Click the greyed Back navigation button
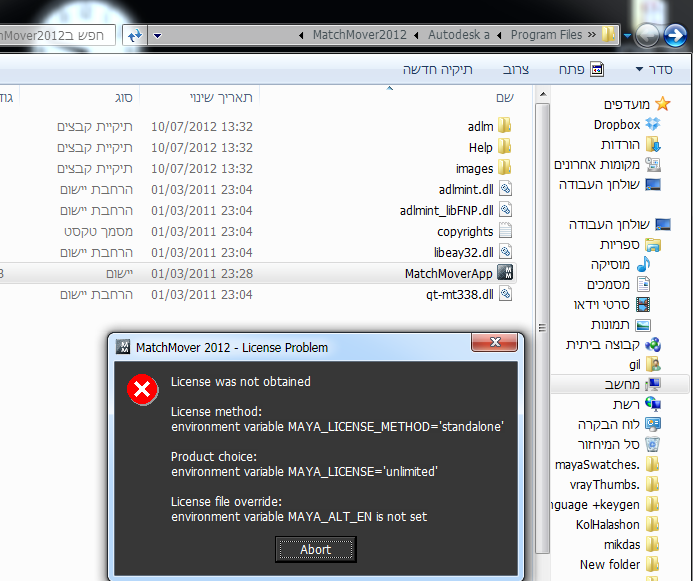The height and width of the screenshot is (581, 693). pos(647,35)
